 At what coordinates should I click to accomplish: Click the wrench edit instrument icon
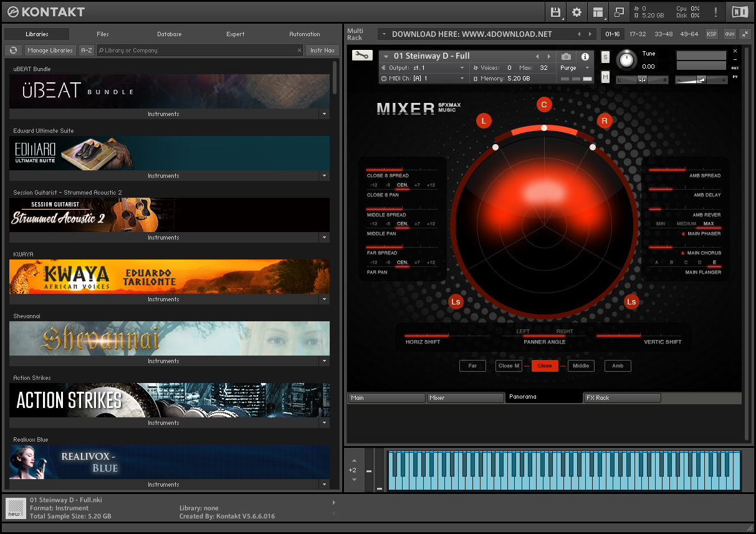361,56
